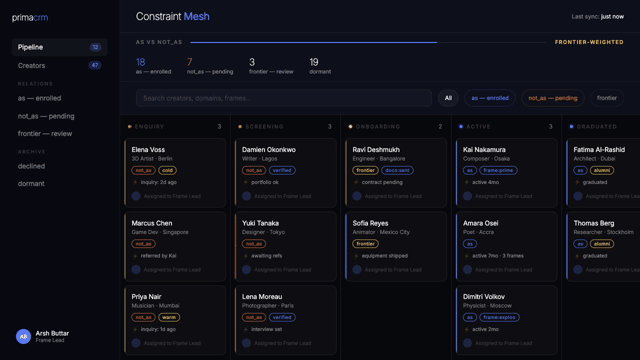Click Damien Okonkwo's name
Screen dimensions: 640x360
(269, 150)
